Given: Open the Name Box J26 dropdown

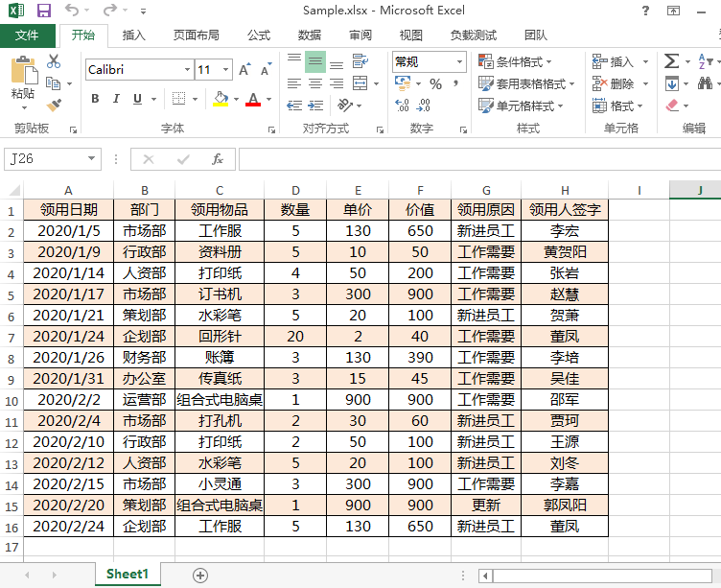Looking at the screenshot, I should tap(91, 158).
